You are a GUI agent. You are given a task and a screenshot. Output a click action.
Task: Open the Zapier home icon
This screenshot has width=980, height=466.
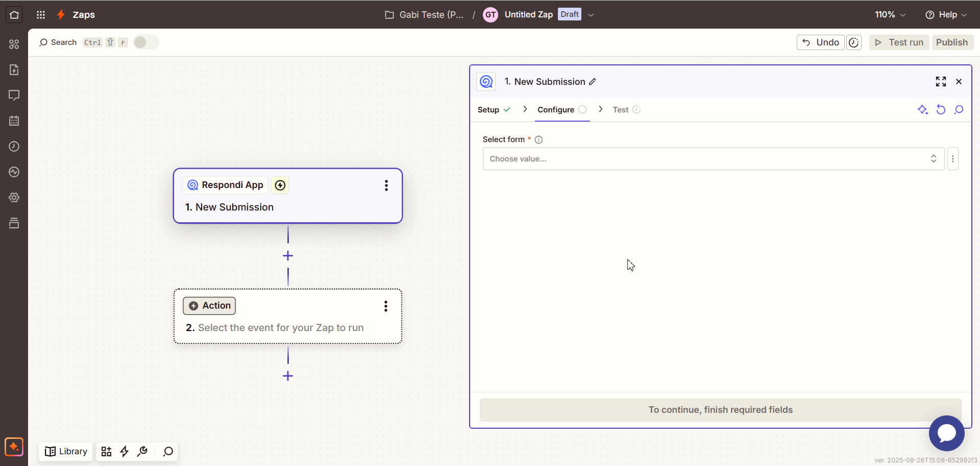14,14
